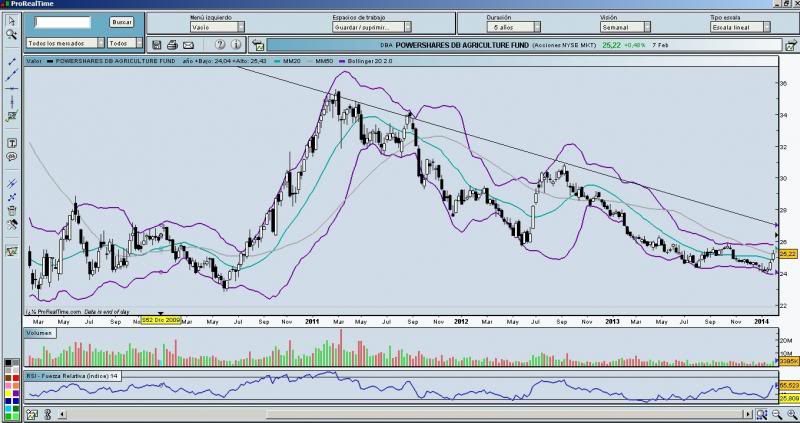Click the '7 Feb' date text in title

660,45
